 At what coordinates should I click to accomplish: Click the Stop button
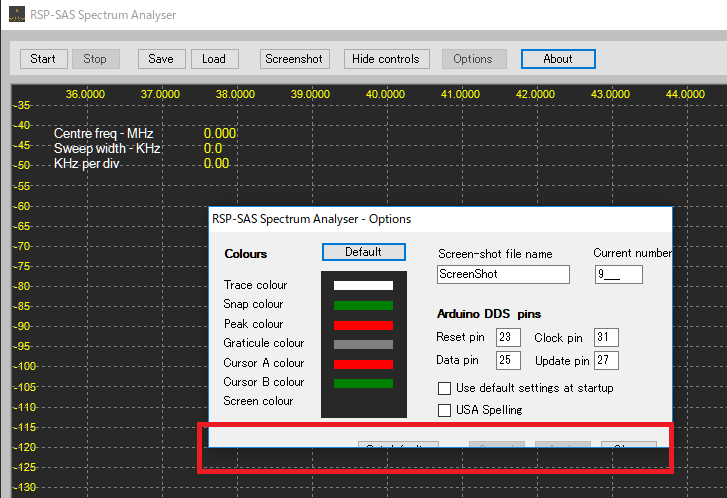click(x=96, y=59)
